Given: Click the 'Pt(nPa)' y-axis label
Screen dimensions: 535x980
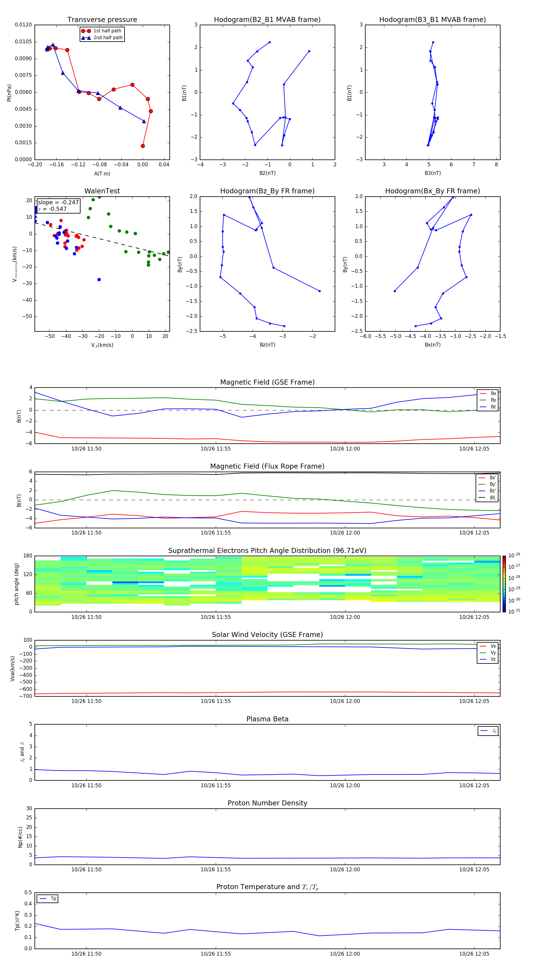Looking at the screenshot, I should pyautogui.click(x=9, y=93).
